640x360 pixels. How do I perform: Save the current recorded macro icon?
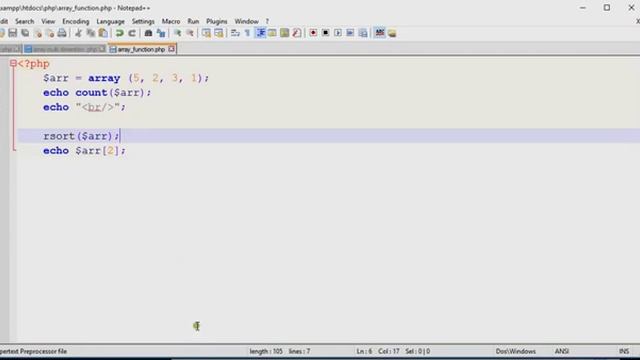pos(362,33)
